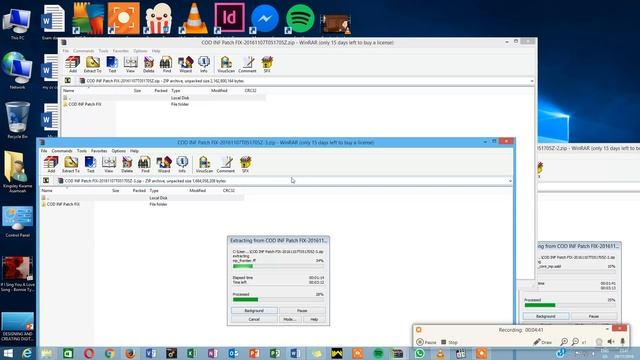Sort by Modified column in front WinRAR window

(x=198, y=191)
